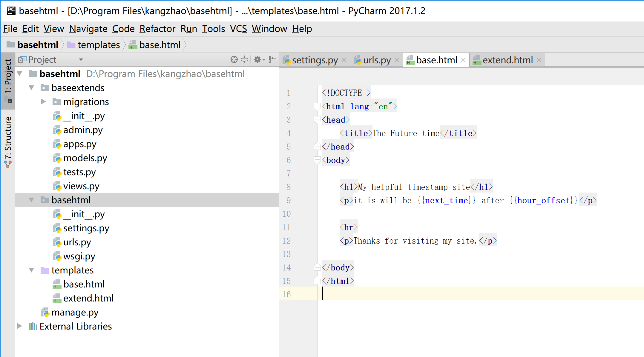The height and width of the screenshot is (357, 644).
Task: Open the Structure tool window button
Action: click(8, 140)
